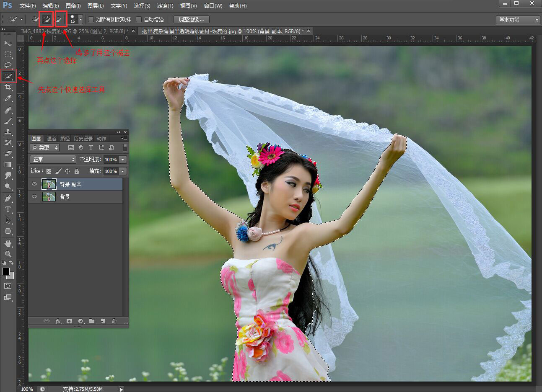Select the Crop tool
542x392 pixels.
pyautogui.click(x=8, y=87)
